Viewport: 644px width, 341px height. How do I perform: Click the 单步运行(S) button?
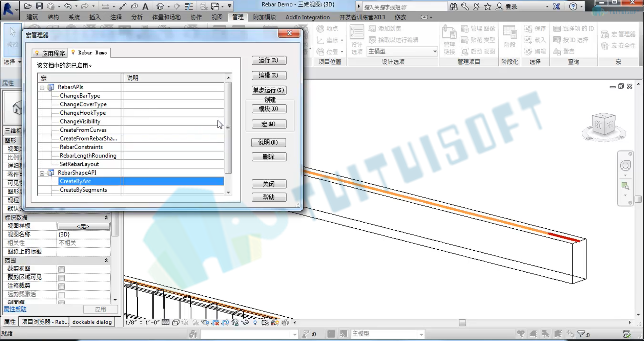click(269, 90)
